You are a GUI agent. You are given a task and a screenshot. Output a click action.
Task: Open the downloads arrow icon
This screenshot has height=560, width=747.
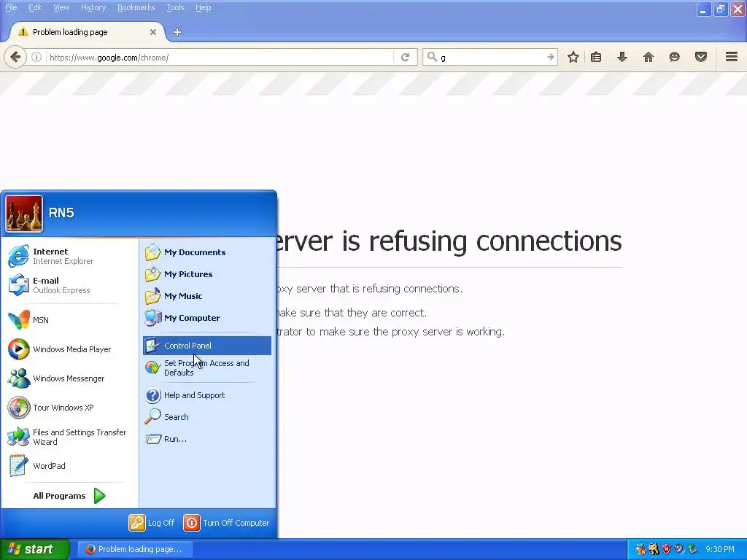click(x=622, y=57)
